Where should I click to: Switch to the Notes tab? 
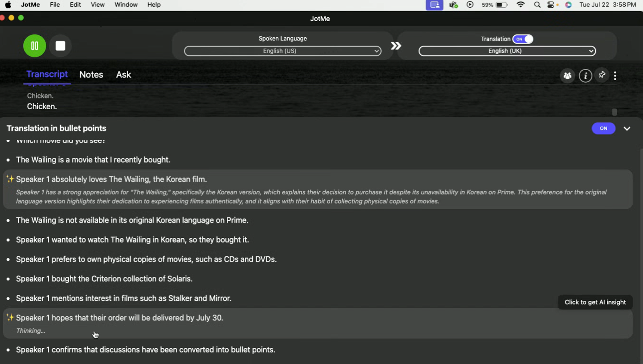[x=91, y=75]
